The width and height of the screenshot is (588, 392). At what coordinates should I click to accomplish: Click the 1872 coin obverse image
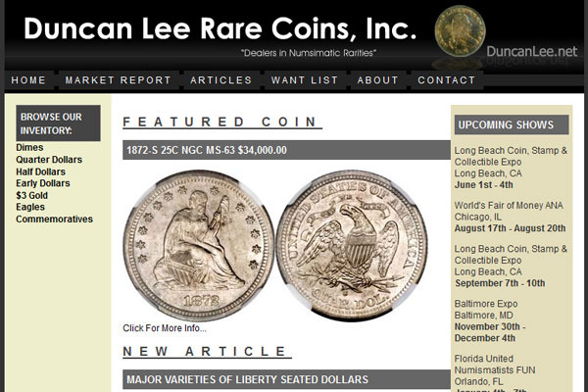pyautogui.click(x=199, y=245)
